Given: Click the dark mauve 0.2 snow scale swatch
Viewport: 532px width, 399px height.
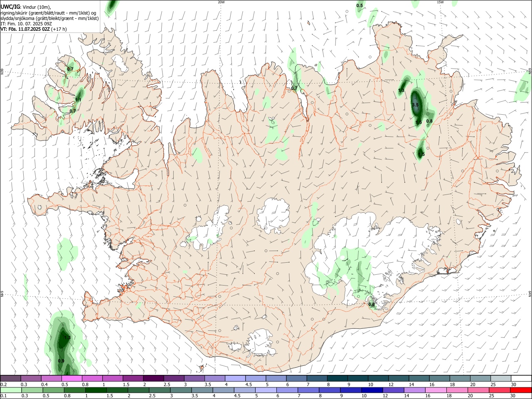Looking at the screenshot, I should point(11,378).
